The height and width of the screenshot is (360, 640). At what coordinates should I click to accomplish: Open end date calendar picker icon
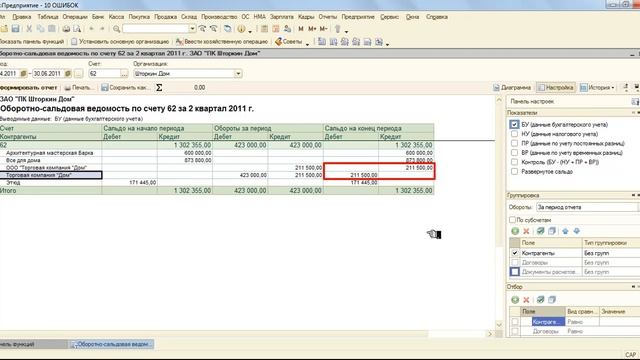click(68, 73)
